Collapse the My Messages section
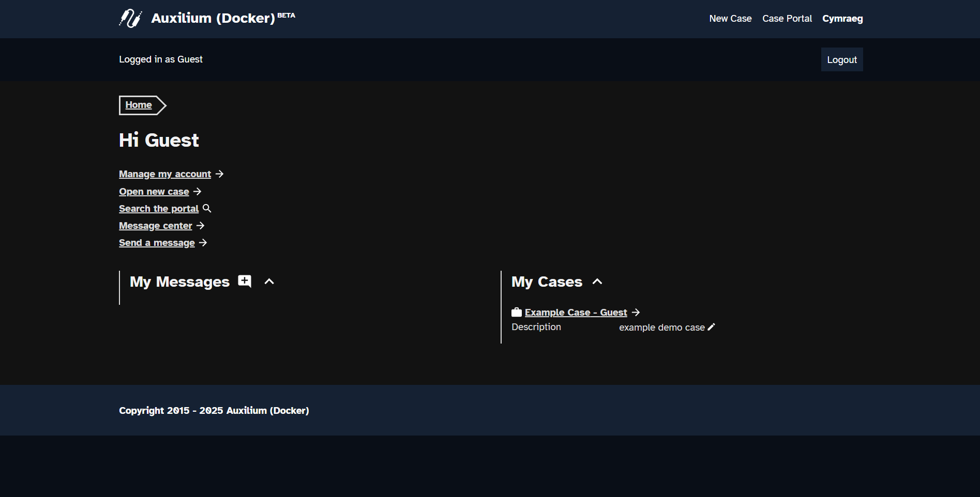 268,282
